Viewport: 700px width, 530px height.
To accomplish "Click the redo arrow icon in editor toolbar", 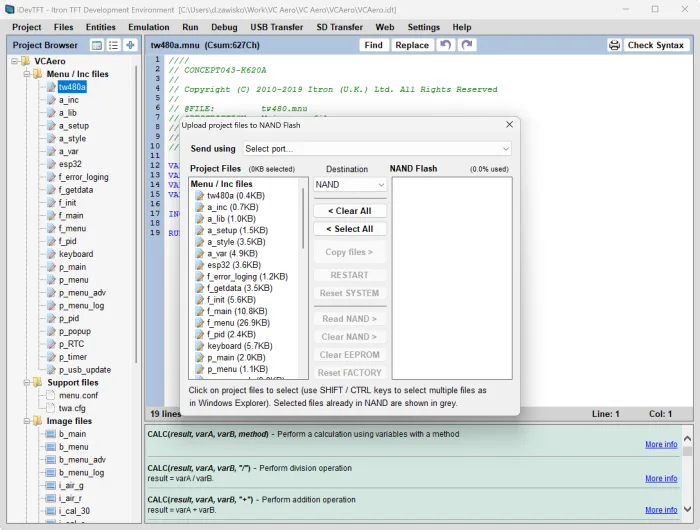I will pos(467,45).
